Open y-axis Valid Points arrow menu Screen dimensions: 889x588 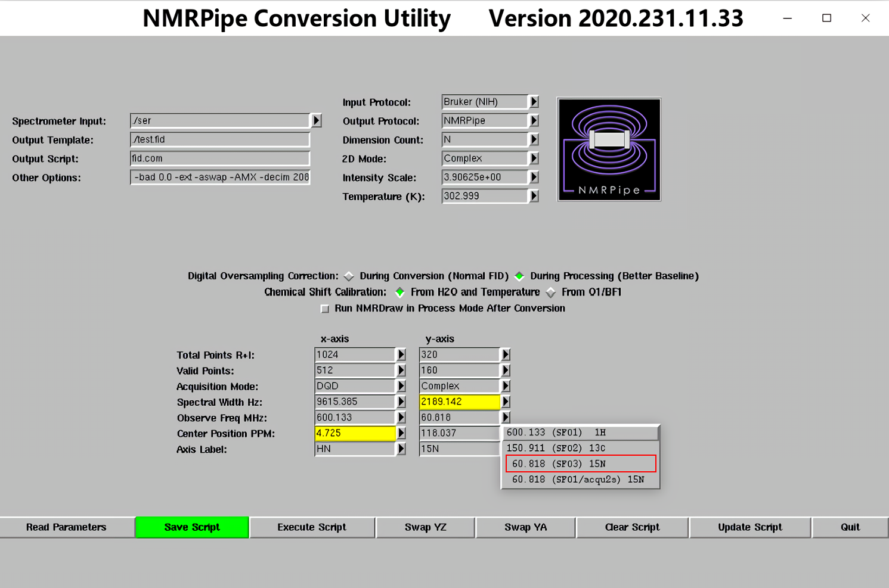pos(505,370)
